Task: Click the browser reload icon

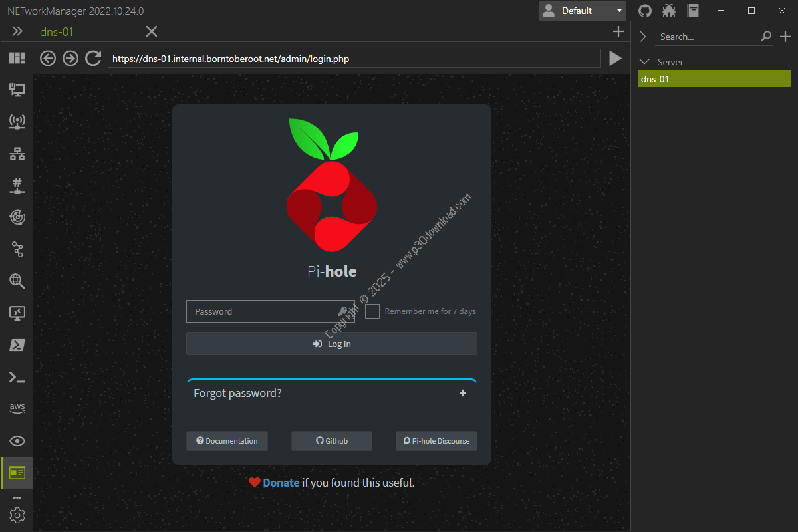Action: (x=93, y=59)
